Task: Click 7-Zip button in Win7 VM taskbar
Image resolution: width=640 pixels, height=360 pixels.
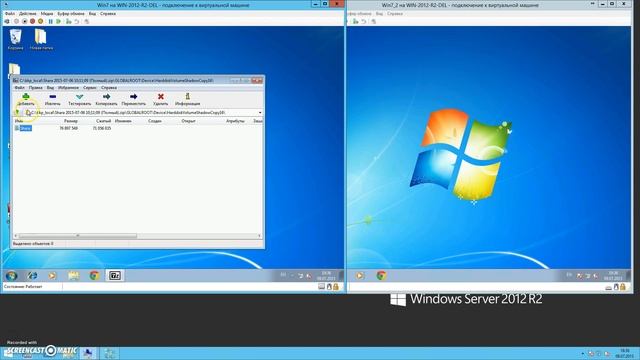Action: tap(115, 276)
